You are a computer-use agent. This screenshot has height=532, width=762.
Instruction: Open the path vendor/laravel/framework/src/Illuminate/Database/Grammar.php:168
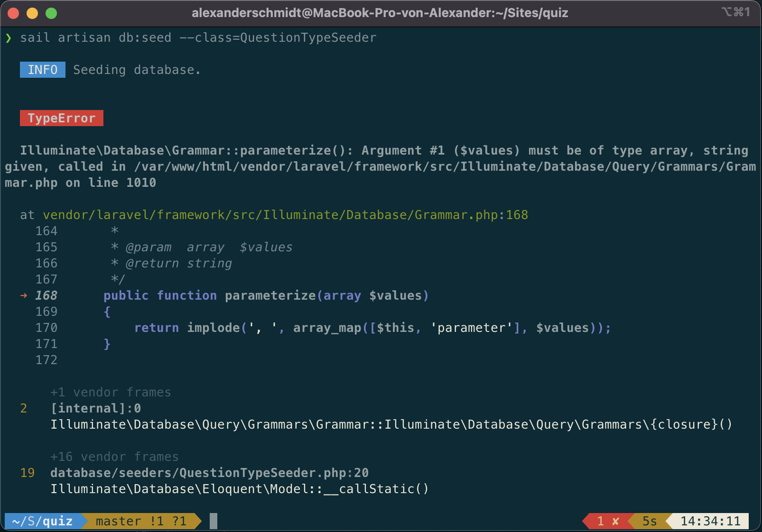(285, 215)
